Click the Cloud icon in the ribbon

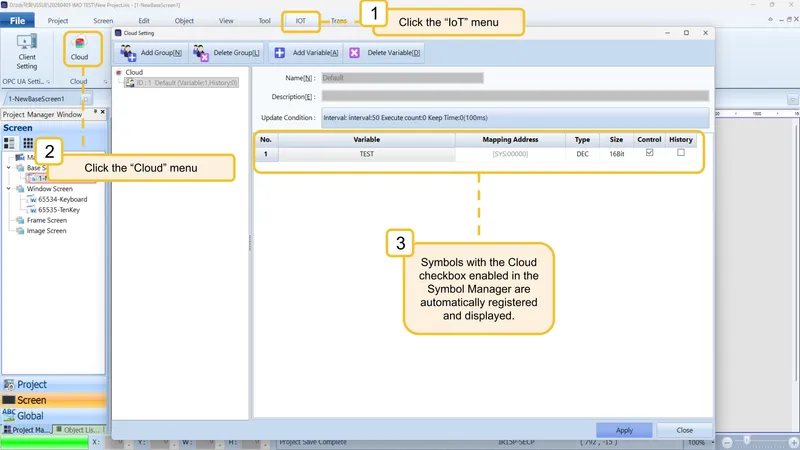[x=79, y=43]
